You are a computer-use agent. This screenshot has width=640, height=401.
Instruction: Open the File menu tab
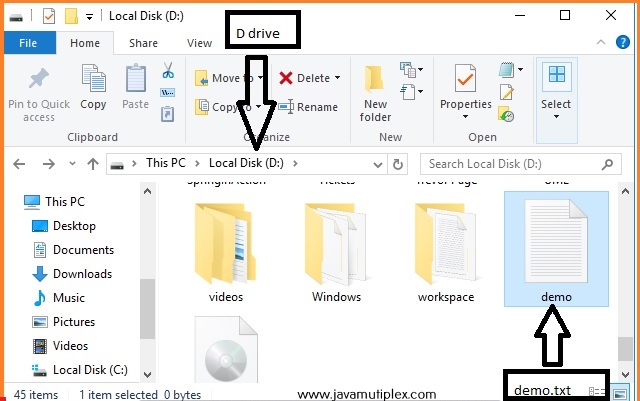pyautogui.click(x=28, y=43)
